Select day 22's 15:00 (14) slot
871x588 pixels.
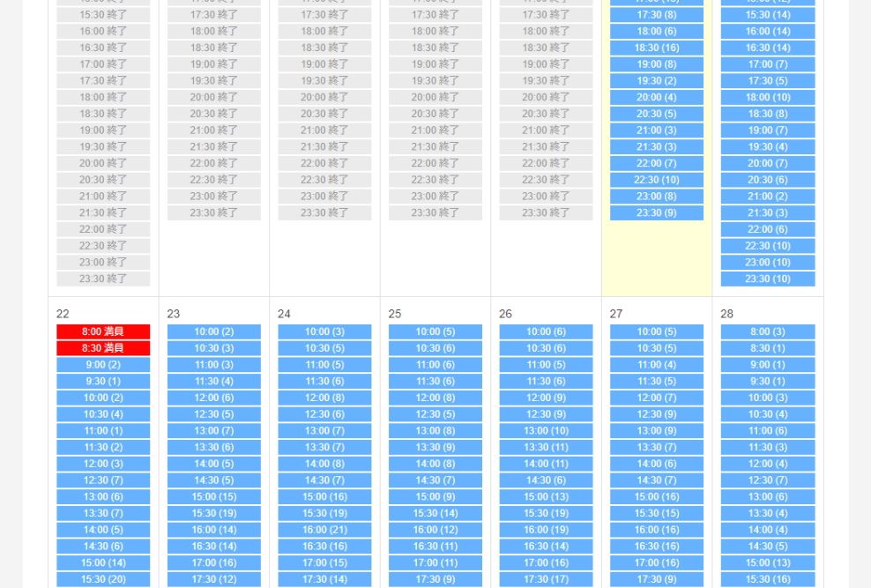(x=103, y=562)
